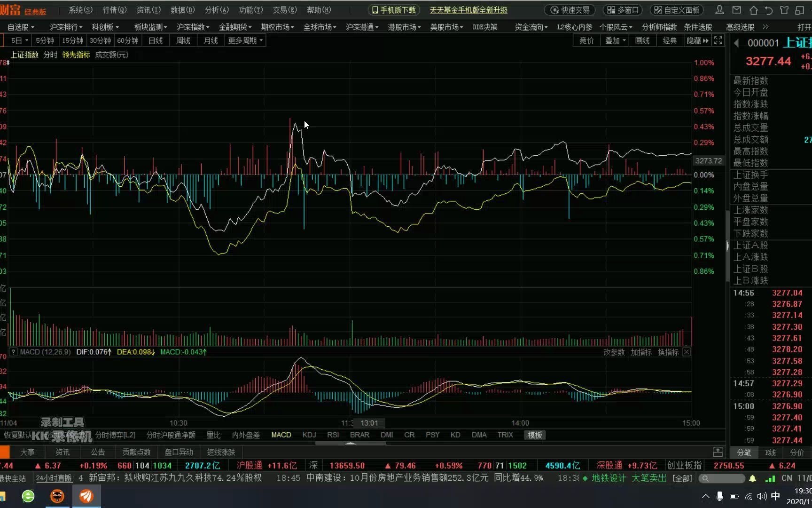812x508 pixels.
Task: Open the mail messages icon
Action: point(736,10)
